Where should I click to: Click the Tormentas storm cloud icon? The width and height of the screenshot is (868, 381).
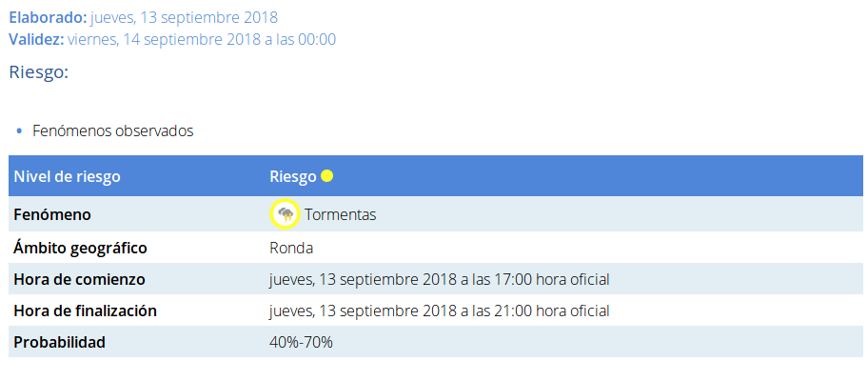pos(286,214)
